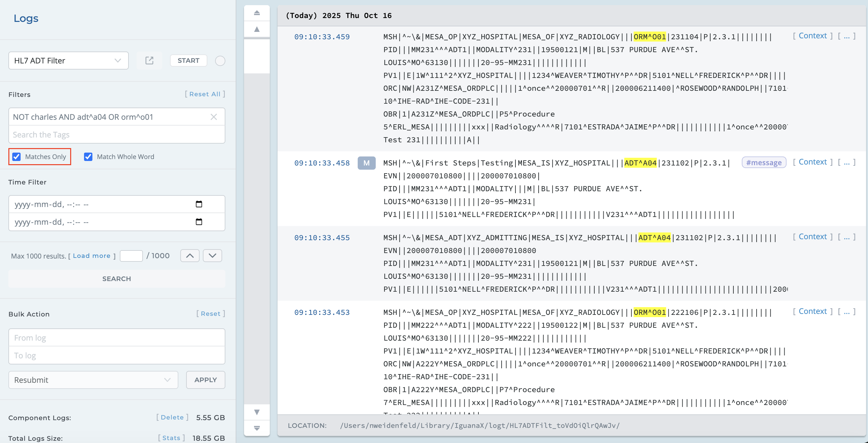This screenshot has height=443, width=868.
Task: Open end date calendar picker
Action: click(x=199, y=222)
